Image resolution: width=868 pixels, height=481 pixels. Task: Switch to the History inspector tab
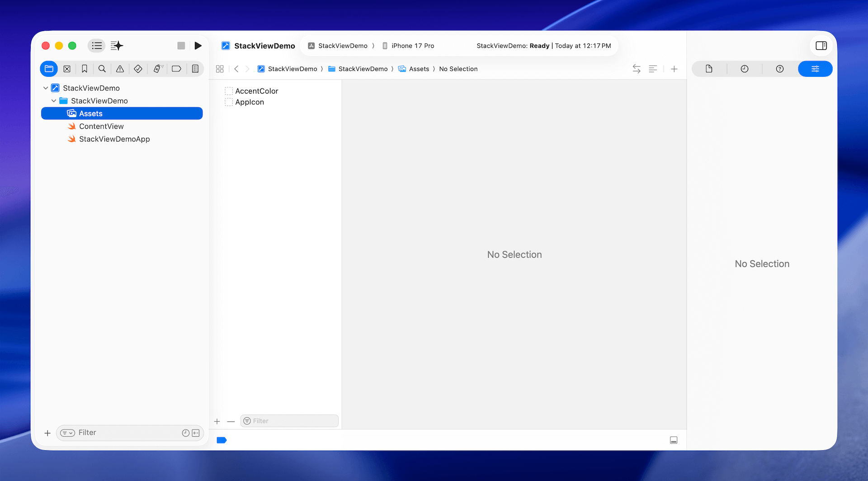point(744,69)
